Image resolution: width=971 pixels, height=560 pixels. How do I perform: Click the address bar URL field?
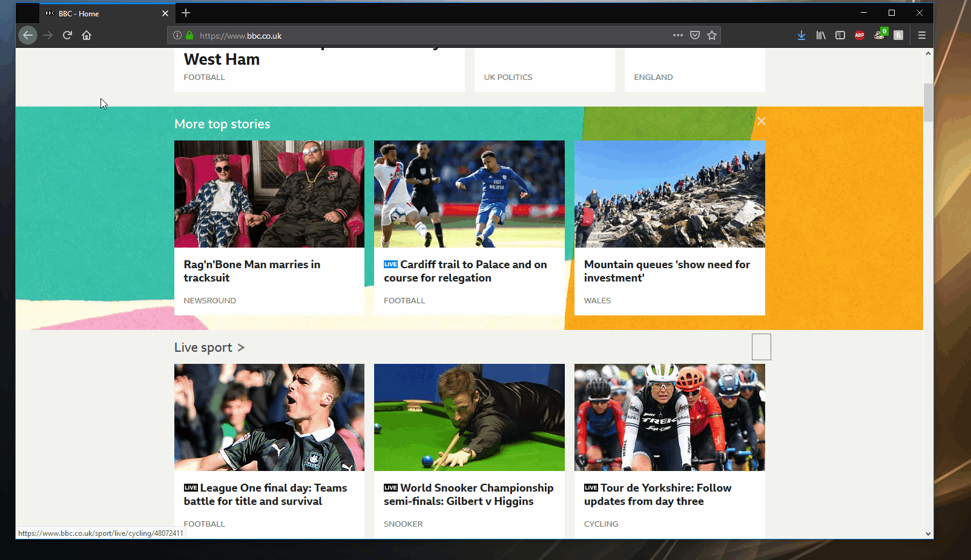click(424, 36)
